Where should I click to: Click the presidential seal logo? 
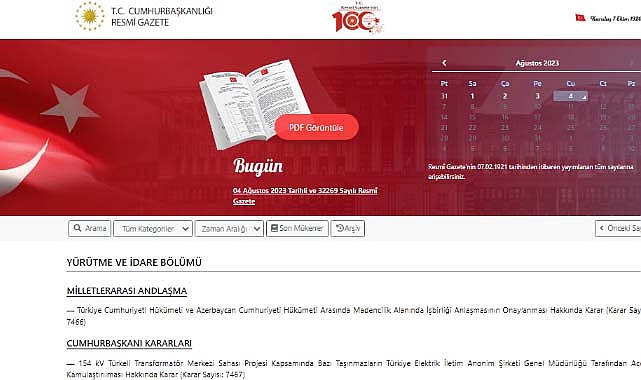click(x=90, y=16)
